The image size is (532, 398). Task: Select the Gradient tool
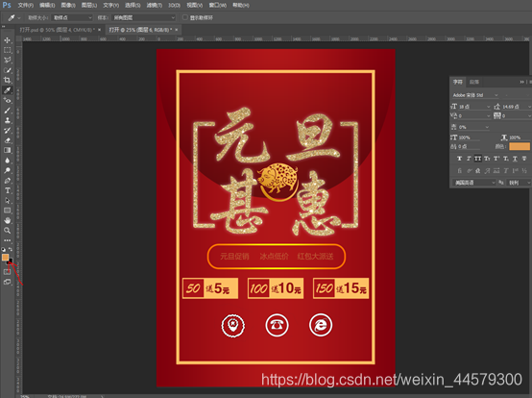[x=7, y=150]
